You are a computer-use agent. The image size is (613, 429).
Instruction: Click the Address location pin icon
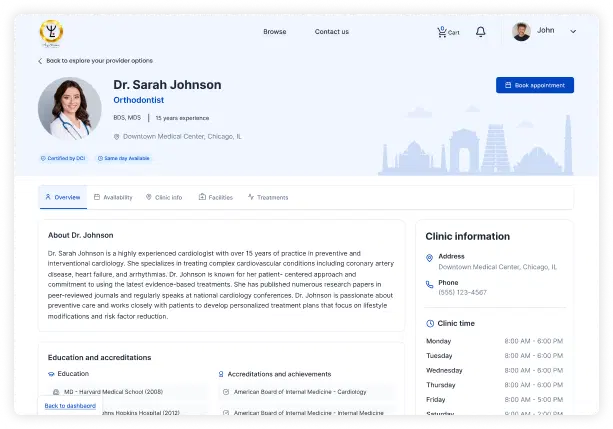(429, 258)
